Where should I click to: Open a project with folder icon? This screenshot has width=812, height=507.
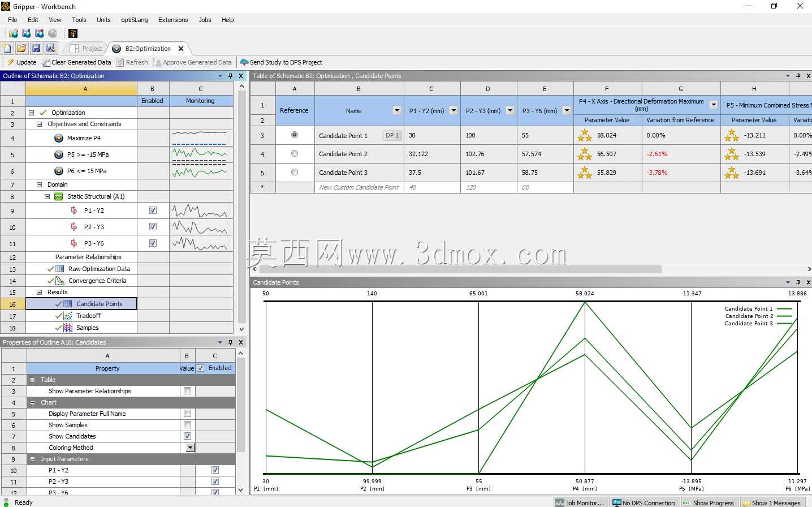21,49
